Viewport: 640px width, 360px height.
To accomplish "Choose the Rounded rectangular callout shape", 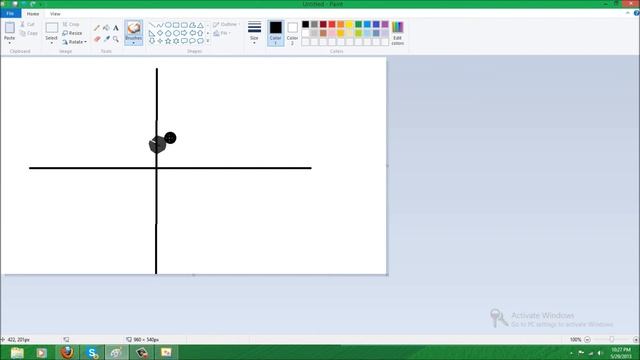I will pos(184,41).
